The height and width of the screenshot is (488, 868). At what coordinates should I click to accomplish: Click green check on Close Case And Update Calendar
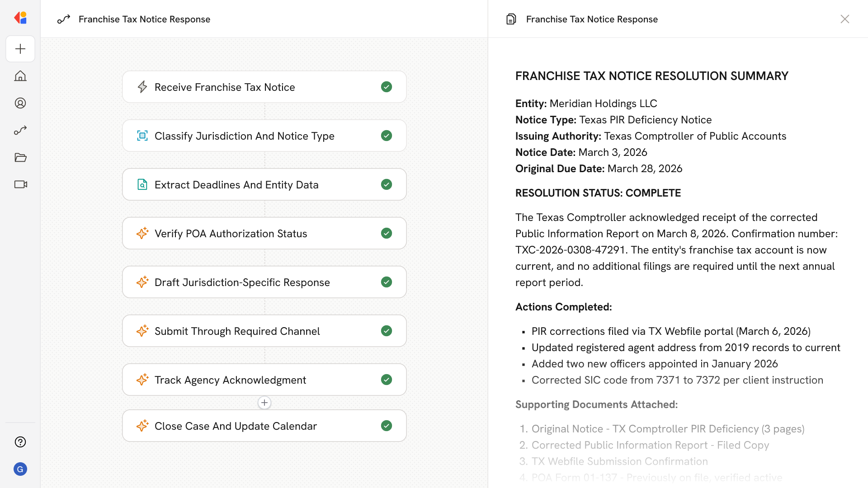pos(387,426)
